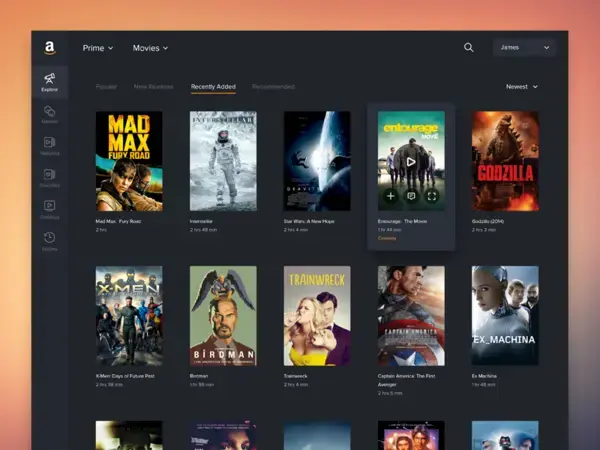The width and height of the screenshot is (600, 450).
Task: Open the Captain America poster
Action: (411, 316)
